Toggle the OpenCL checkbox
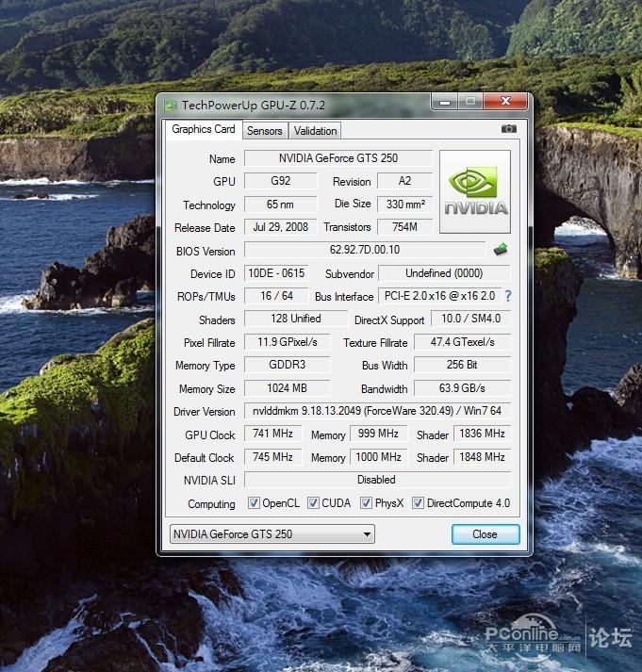Viewport: 642px width, 672px height. [254, 502]
